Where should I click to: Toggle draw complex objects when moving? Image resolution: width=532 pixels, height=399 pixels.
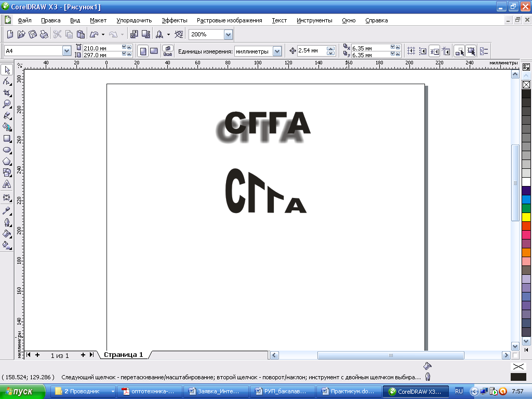coord(459,51)
